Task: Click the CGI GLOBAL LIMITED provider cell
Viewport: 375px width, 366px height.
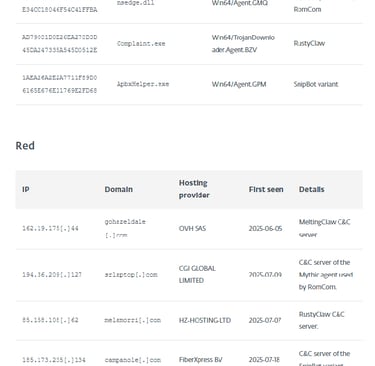Action: point(197,274)
